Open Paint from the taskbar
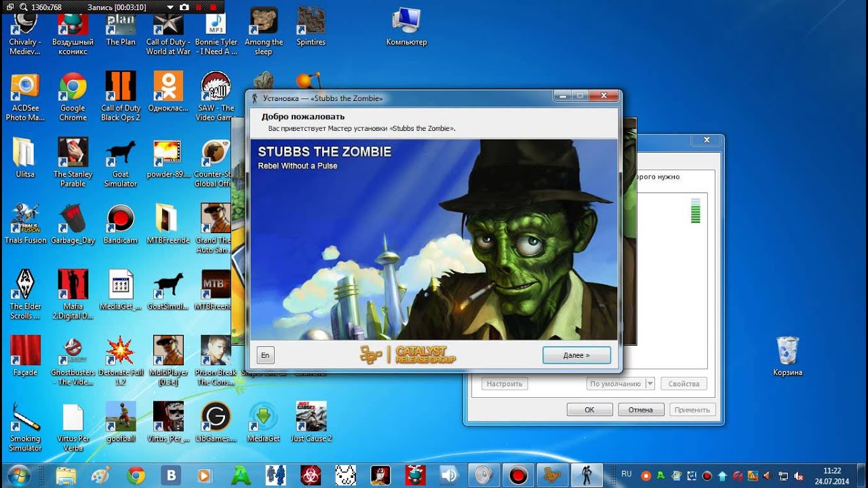Viewport: 868px width, 488px height. pos(100,475)
